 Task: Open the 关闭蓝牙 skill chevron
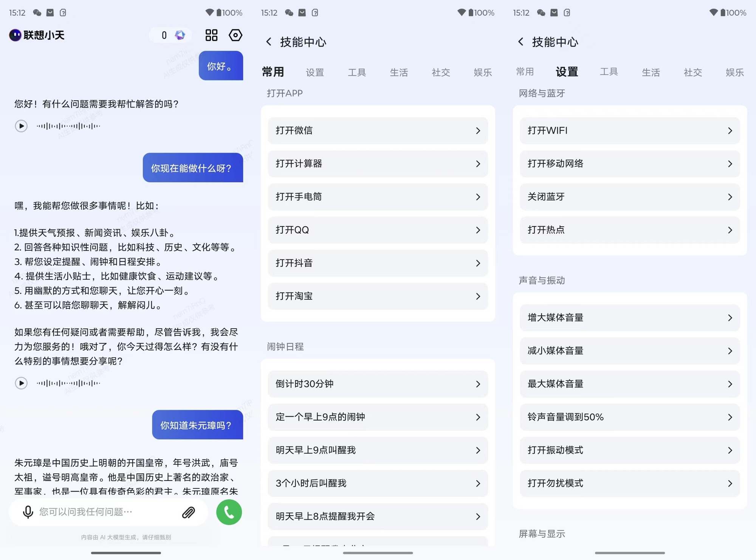point(730,197)
